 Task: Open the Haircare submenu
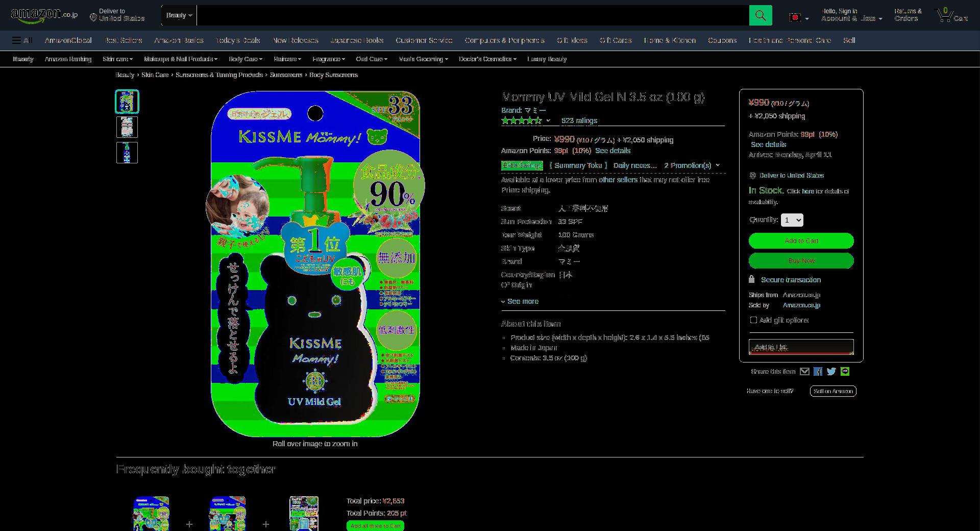[x=287, y=59]
